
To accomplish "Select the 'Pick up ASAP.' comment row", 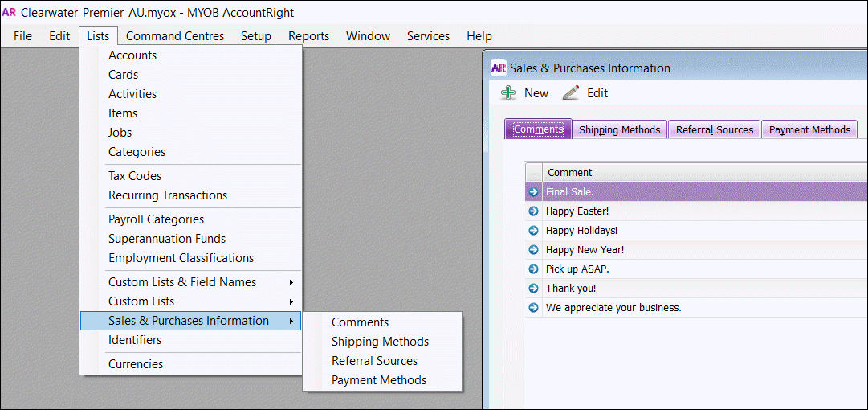I will tap(696, 269).
